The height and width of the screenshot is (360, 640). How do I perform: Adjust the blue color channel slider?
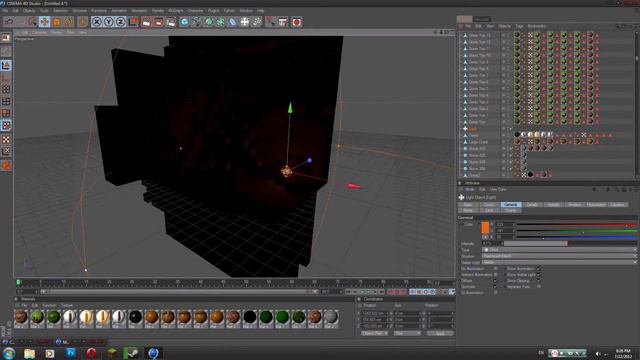coord(577,237)
